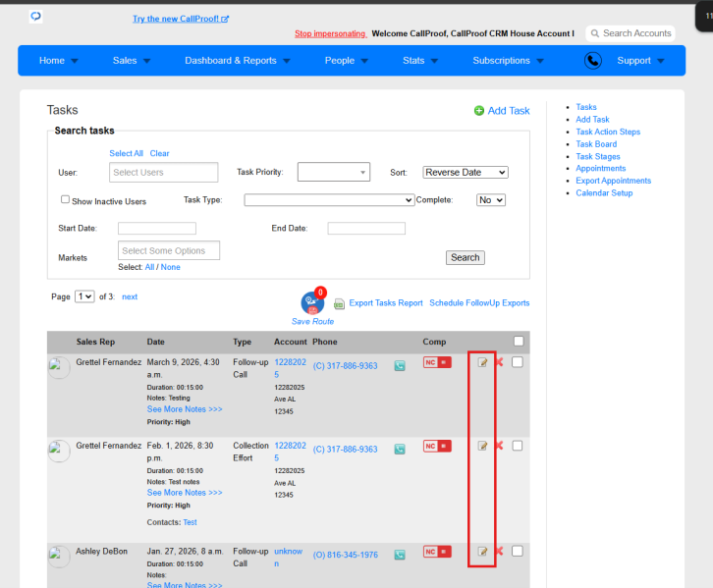Expand the Sales menu
The height and width of the screenshot is (588, 713).
[x=132, y=61]
